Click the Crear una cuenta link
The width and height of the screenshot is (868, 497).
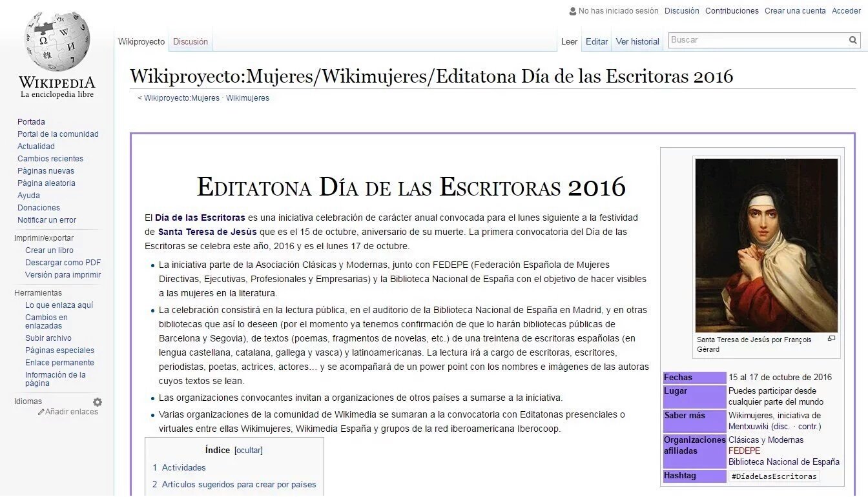(795, 11)
